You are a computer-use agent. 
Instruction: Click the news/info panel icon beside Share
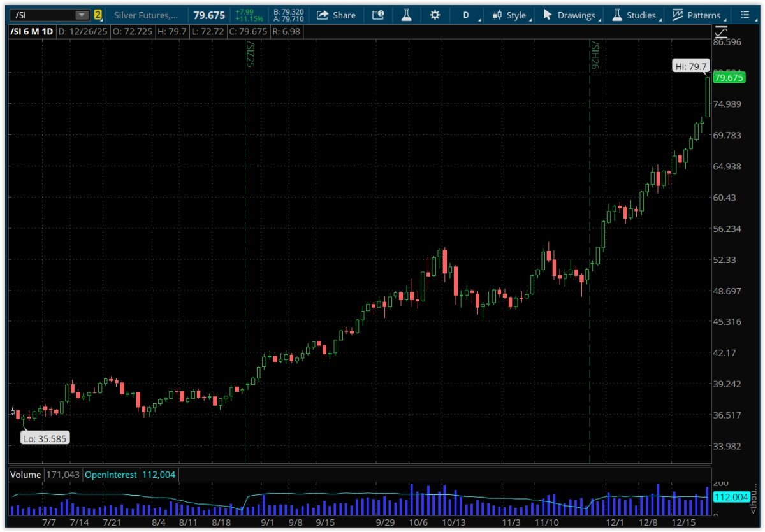click(378, 15)
